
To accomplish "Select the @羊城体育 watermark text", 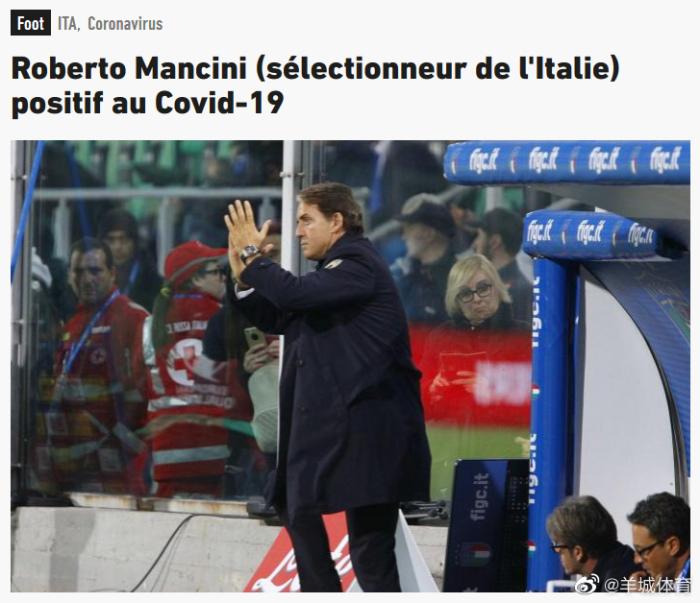I will coord(646,584).
